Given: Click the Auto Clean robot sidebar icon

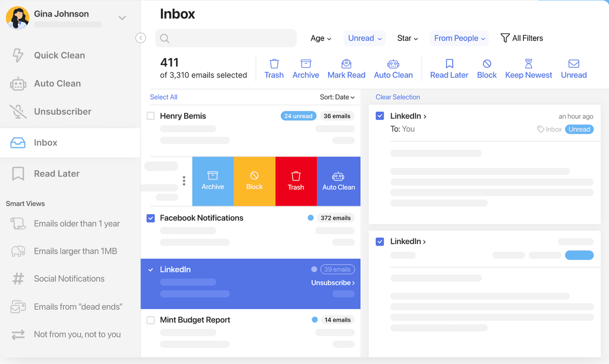Looking at the screenshot, I should 18,84.
